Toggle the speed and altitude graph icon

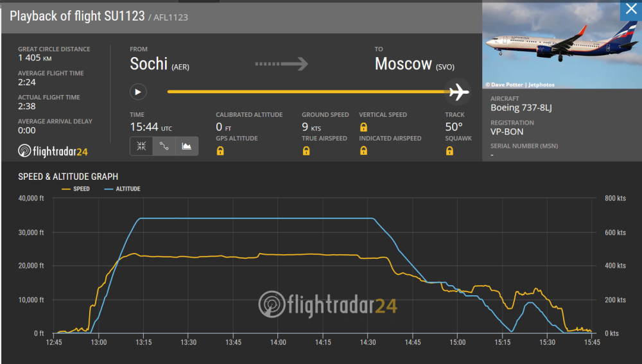(x=187, y=146)
